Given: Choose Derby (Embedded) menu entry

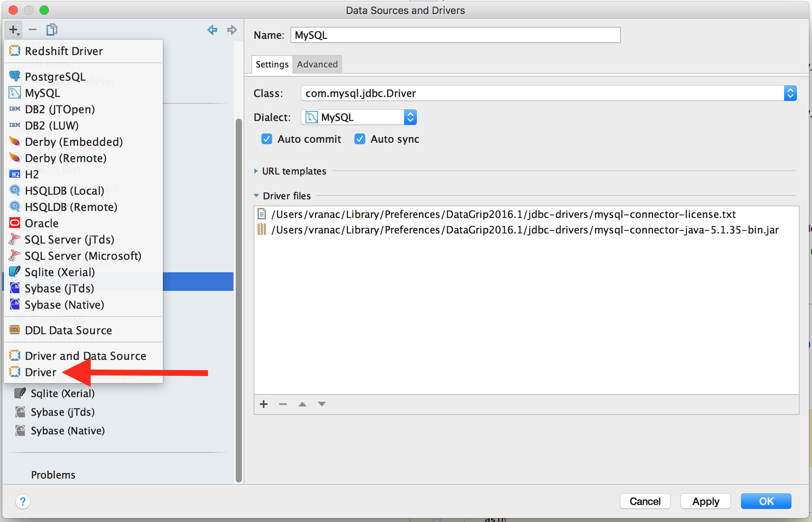Looking at the screenshot, I should click(83, 142).
